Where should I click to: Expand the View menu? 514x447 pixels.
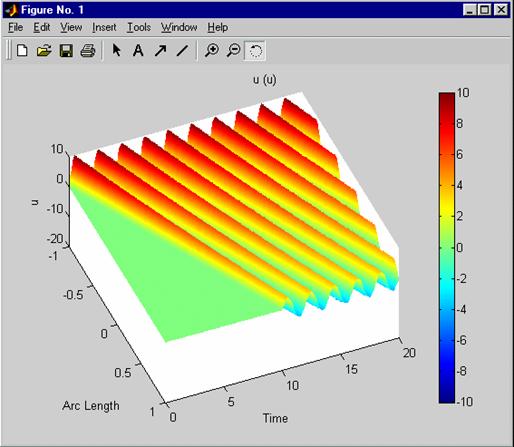point(71,27)
